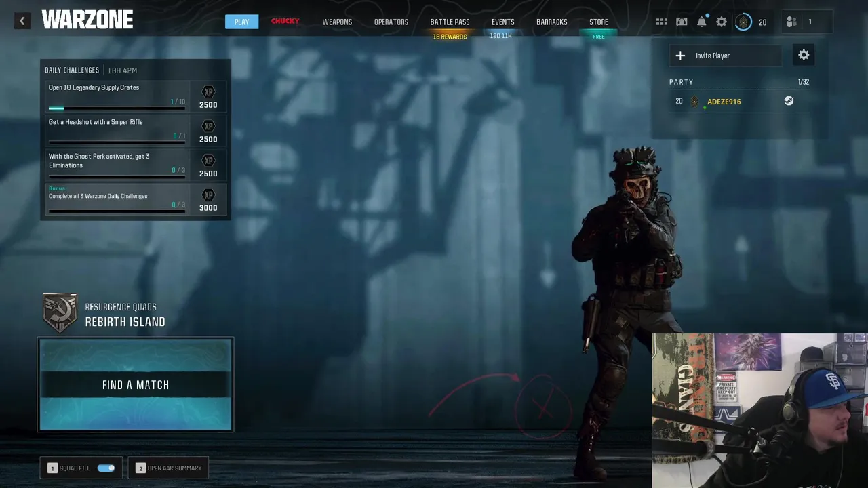Click the Resurgence Quads mode emblem
Image resolution: width=868 pixels, height=488 pixels.
point(60,312)
